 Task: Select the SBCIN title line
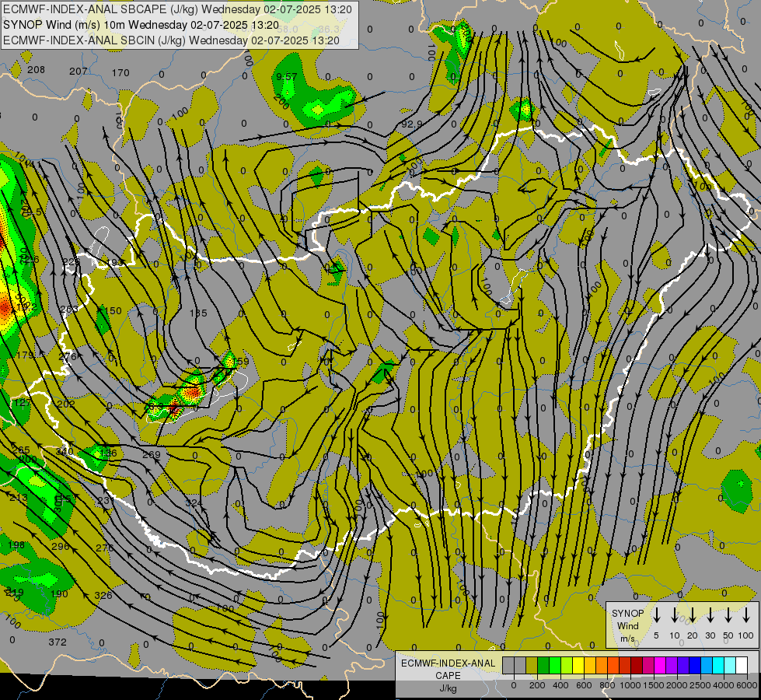coord(171,40)
